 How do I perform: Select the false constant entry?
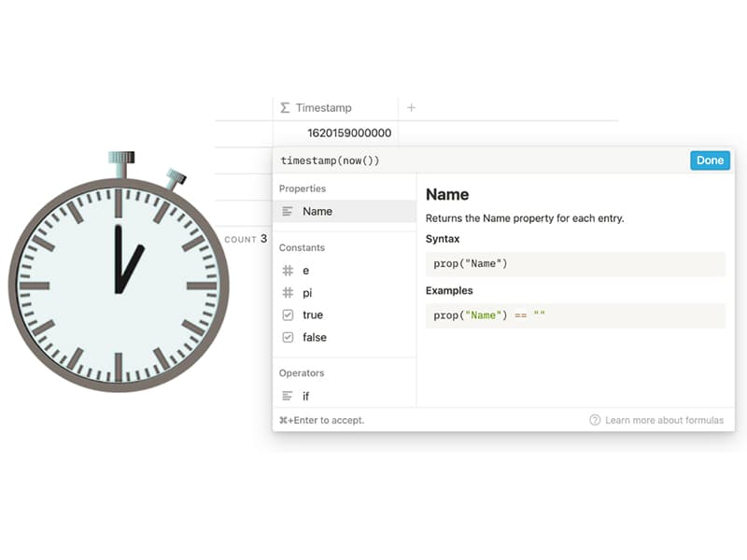pyautogui.click(x=345, y=337)
